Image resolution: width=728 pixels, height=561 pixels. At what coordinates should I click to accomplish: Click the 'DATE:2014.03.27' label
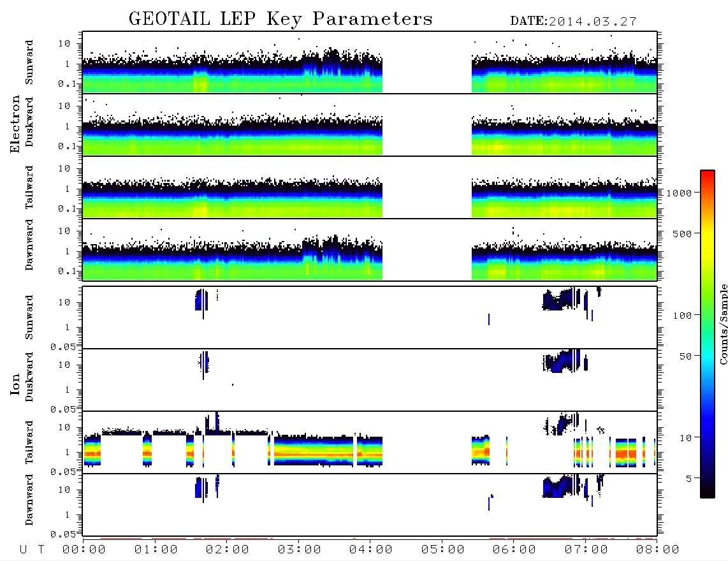coord(573,22)
